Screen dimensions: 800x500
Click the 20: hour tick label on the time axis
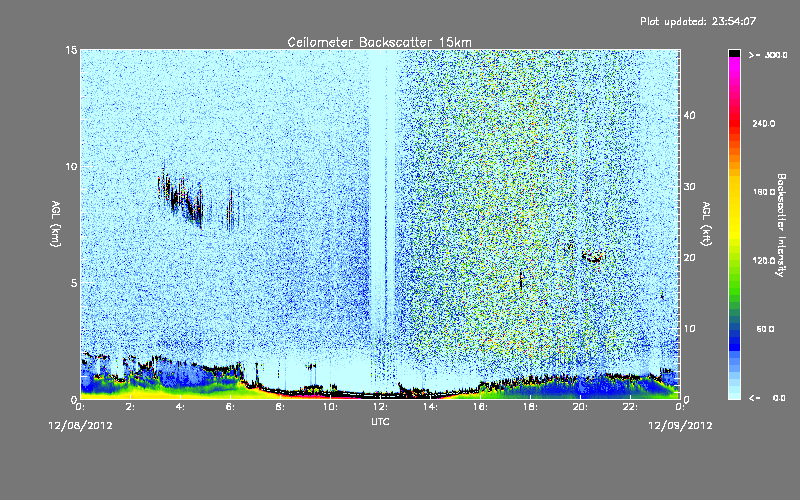[581, 407]
